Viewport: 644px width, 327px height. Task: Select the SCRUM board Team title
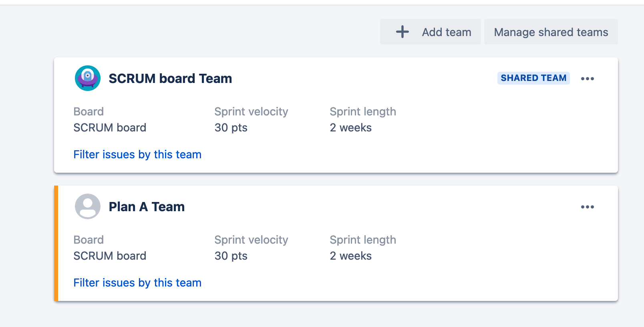[x=170, y=79]
